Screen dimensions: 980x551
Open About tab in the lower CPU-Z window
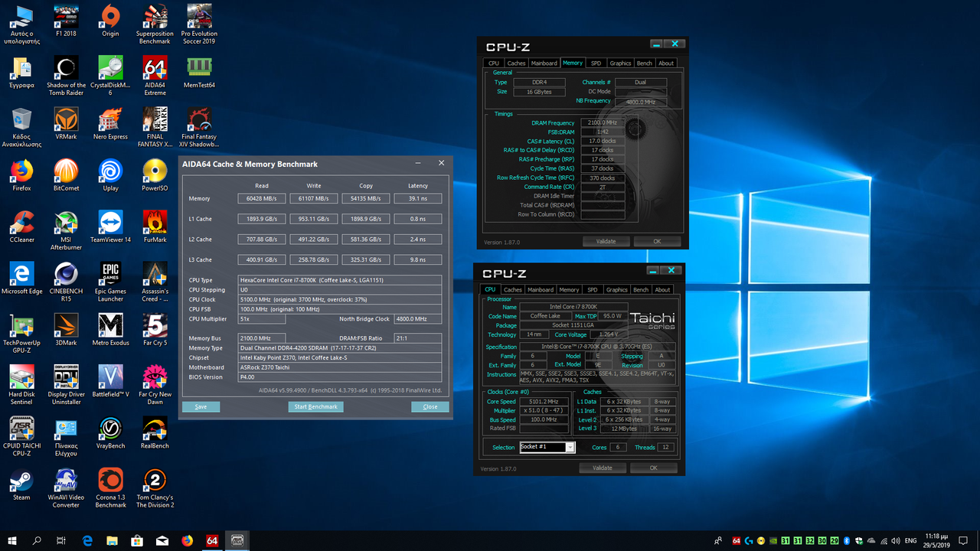point(663,289)
